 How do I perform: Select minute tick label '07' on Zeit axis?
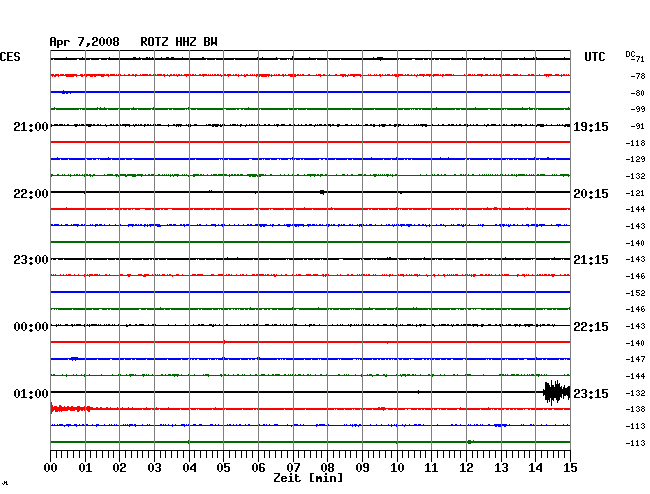pyautogui.click(x=293, y=467)
